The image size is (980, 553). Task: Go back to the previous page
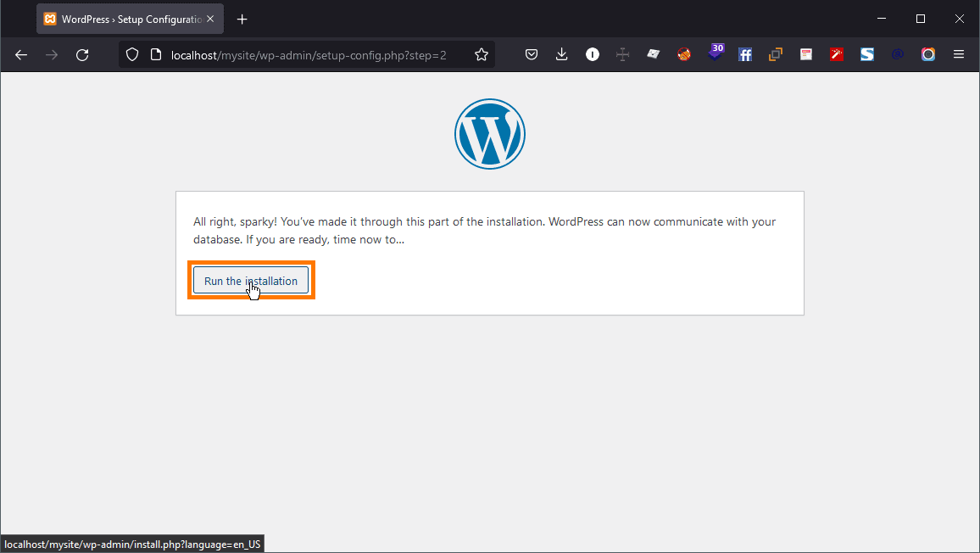[x=21, y=55]
